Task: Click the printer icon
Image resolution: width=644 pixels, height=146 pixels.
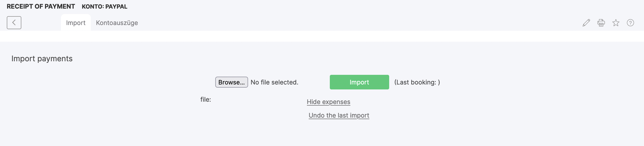Action: (x=601, y=23)
